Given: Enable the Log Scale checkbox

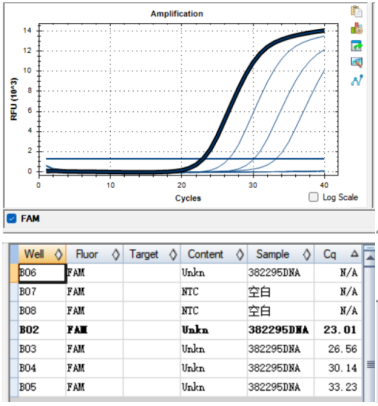Looking at the screenshot, I should (x=313, y=197).
